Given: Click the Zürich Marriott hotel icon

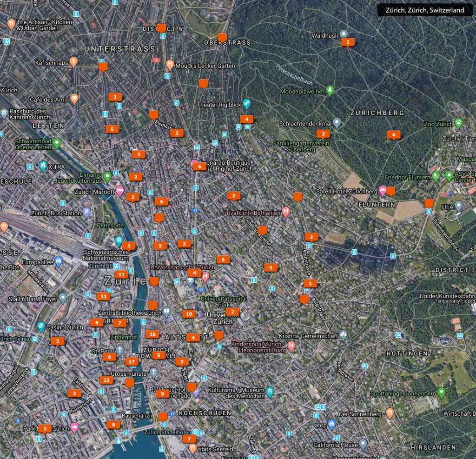Looking at the screenshot, I should 119,191.
